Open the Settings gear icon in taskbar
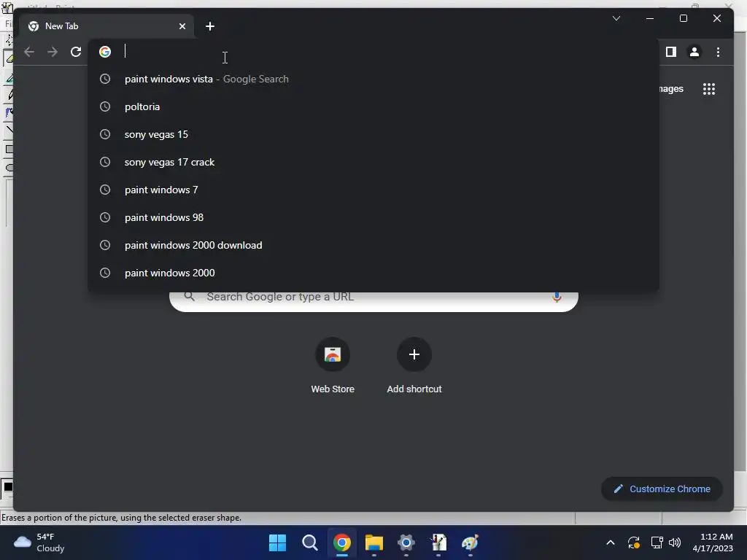This screenshot has height=560, width=747. [x=406, y=542]
